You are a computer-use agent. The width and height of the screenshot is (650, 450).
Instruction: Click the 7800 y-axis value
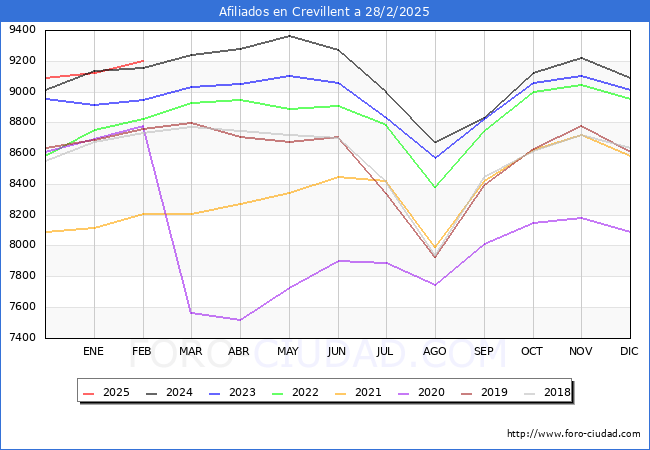pos(22,276)
